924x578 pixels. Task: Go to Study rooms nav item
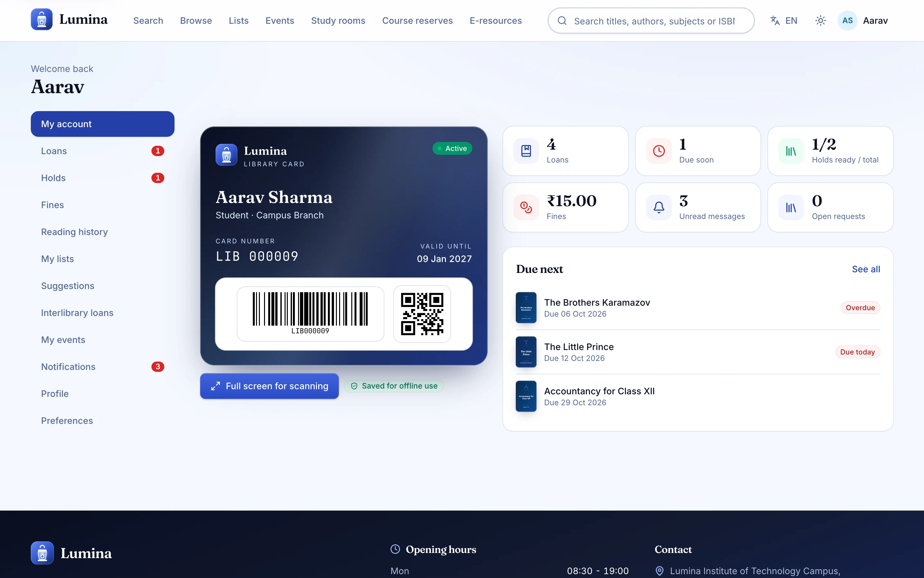click(338, 21)
